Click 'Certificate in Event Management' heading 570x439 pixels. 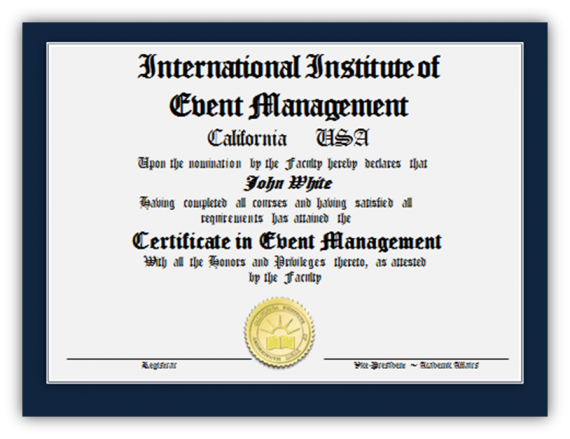[x=287, y=241]
